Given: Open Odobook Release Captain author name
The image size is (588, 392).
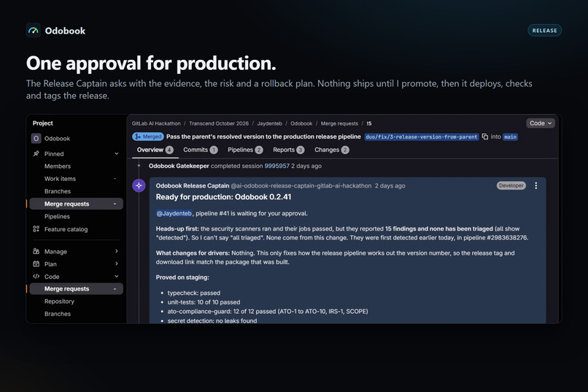Looking at the screenshot, I should [193, 185].
